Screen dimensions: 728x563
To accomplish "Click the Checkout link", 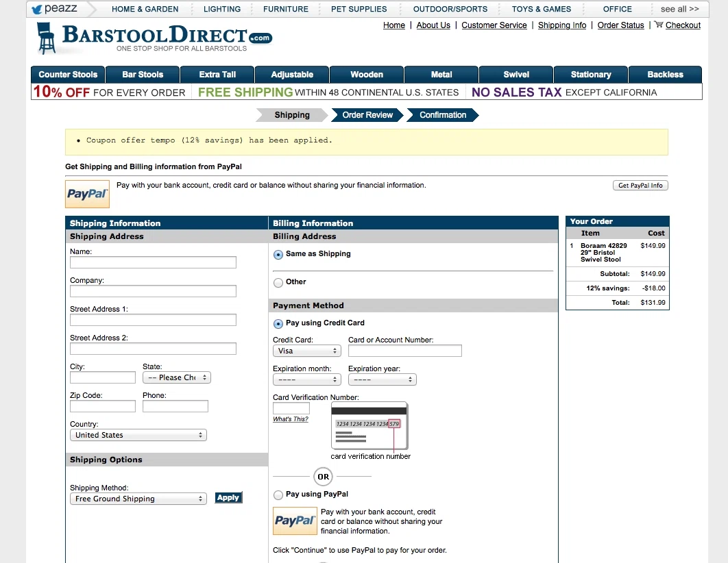I will pos(683,25).
